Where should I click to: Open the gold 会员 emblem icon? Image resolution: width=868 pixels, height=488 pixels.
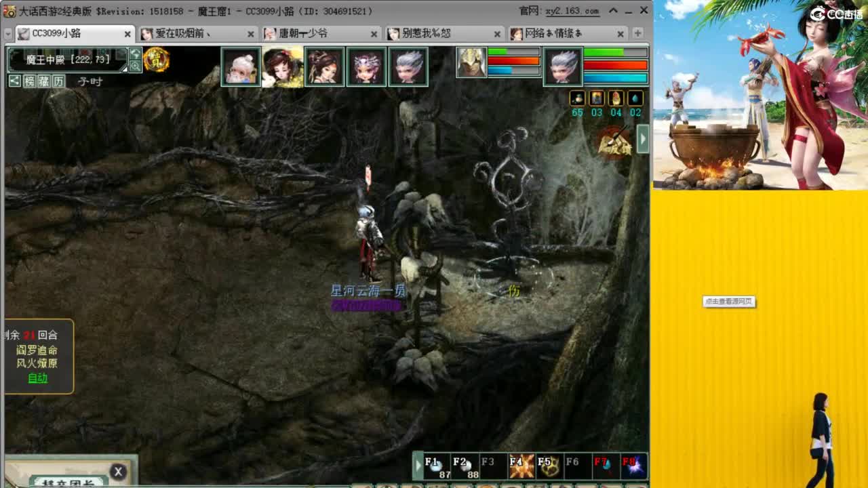point(157,60)
